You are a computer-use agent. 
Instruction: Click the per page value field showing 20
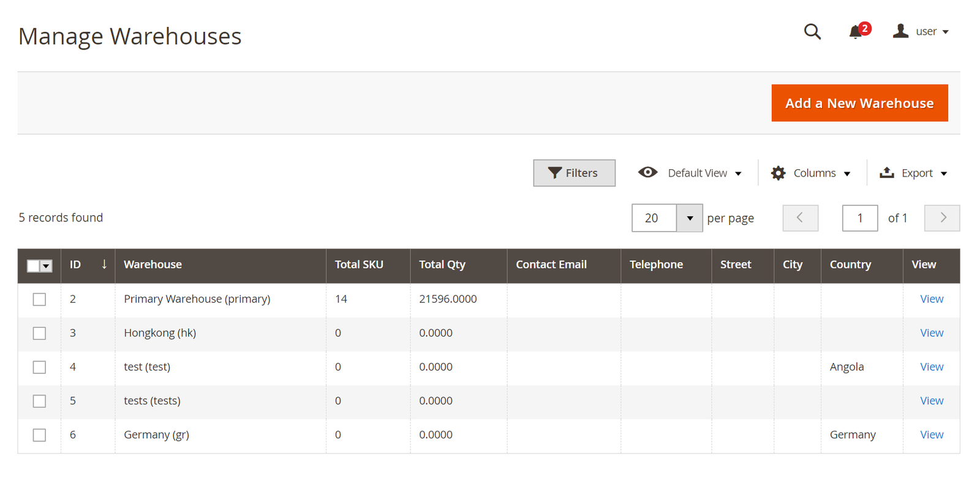[654, 218]
